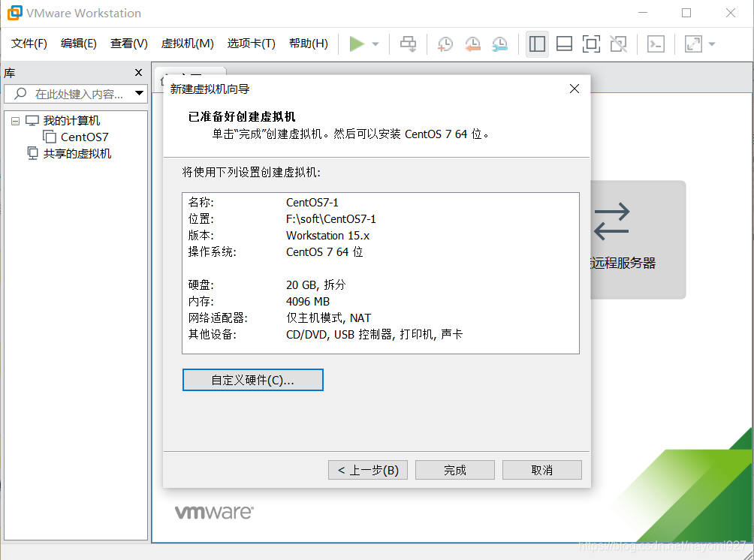Click the stretch guest display icon
This screenshot has height=560, width=754.
(693, 44)
